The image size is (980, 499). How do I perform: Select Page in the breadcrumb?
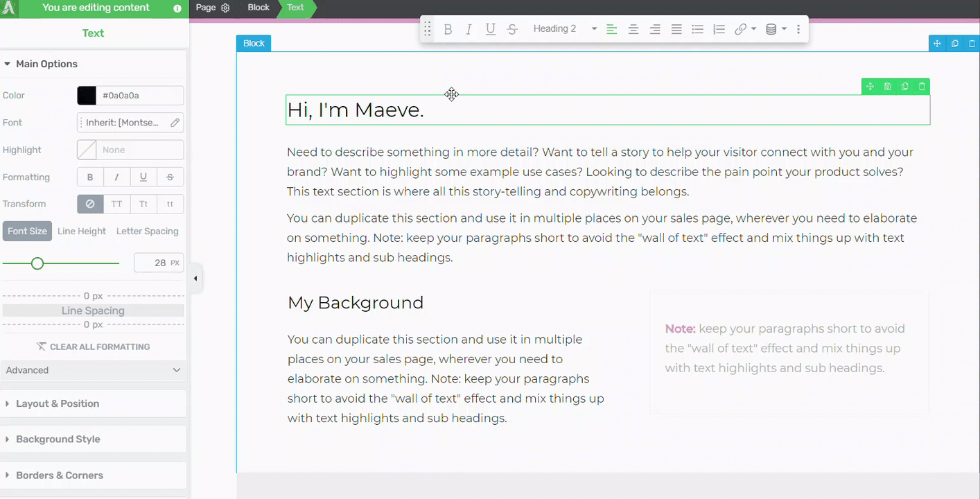click(x=206, y=8)
